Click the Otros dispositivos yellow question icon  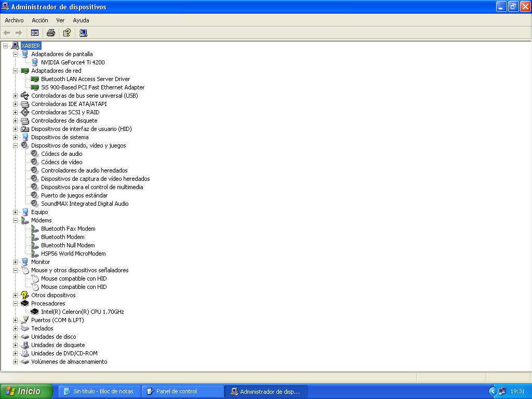25,295
